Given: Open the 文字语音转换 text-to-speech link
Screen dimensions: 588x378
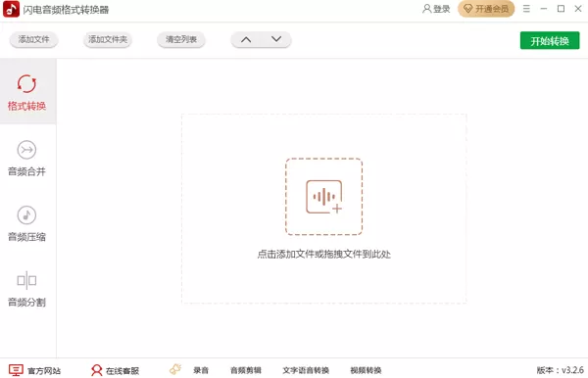Looking at the screenshot, I should (306, 370).
